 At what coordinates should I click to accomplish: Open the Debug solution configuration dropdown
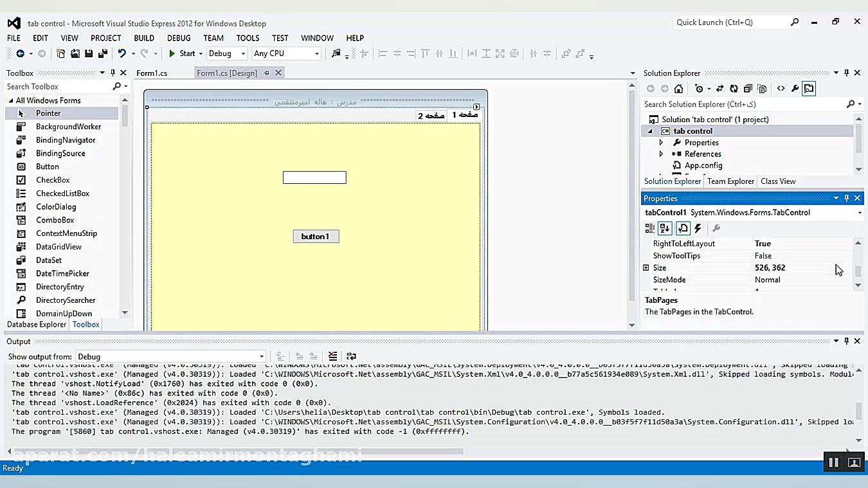(226, 54)
